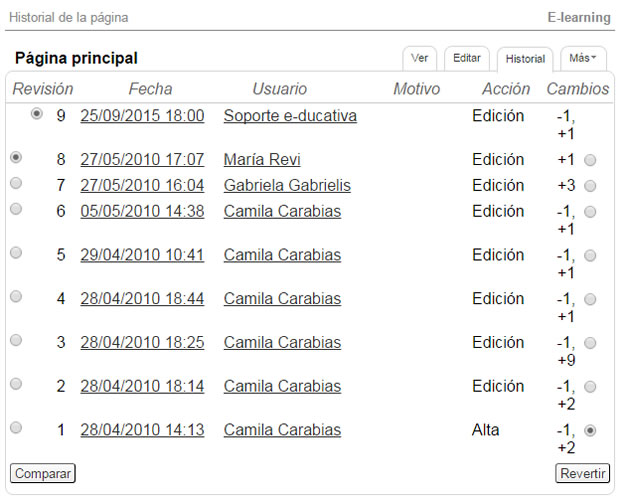This screenshot has height=502, width=625.
Task: Click the Comparar button
Action: pos(43,473)
